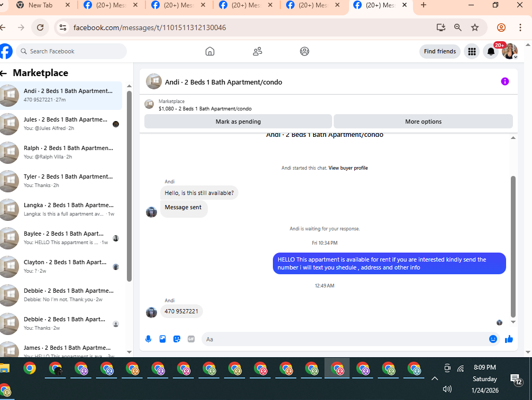Send a thumbs-up like
The height and width of the screenshot is (400, 532).
[x=509, y=339]
